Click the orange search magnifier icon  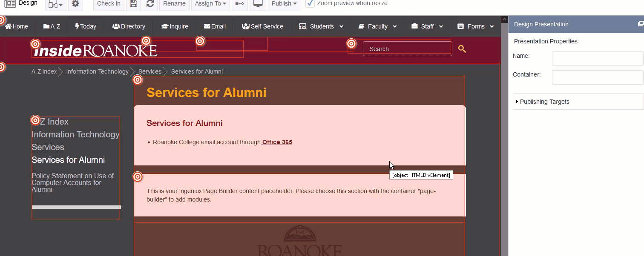point(462,49)
